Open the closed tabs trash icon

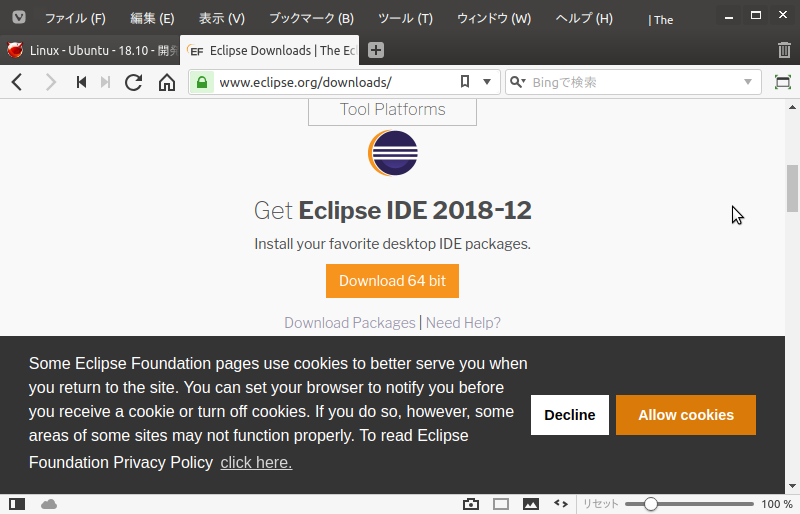(x=784, y=50)
